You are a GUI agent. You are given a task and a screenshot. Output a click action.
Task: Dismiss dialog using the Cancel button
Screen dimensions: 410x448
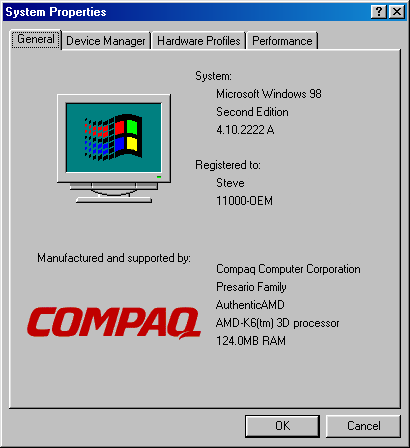pyautogui.click(x=363, y=426)
